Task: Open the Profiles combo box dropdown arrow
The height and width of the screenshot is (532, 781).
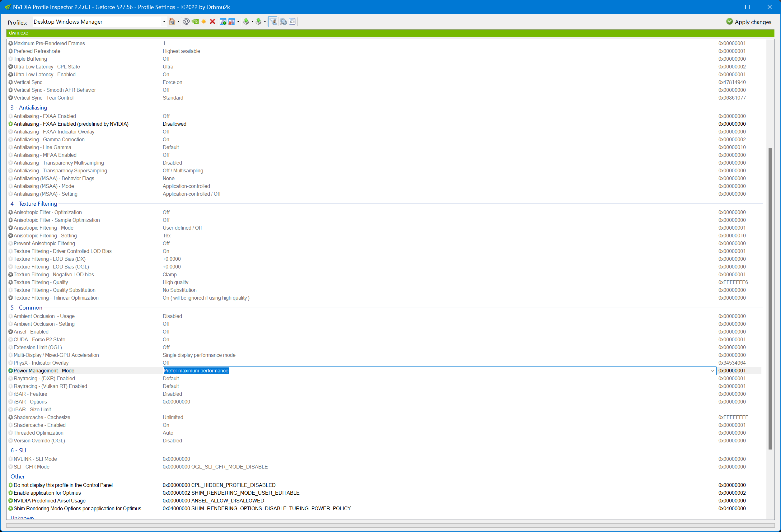Action: 164,22
